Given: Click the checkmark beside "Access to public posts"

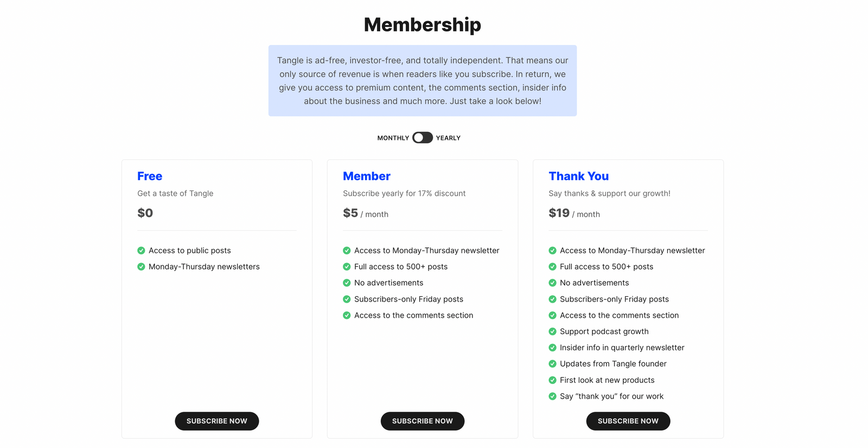Looking at the screenshot, I should click(141, 250).
